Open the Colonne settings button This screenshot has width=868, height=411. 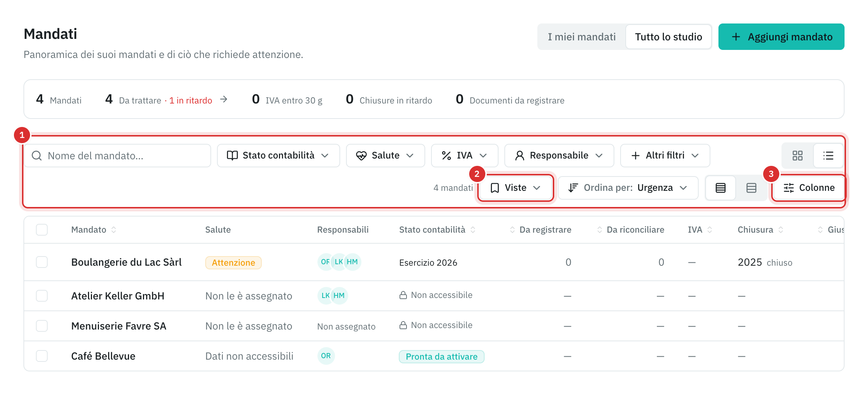pos(809,188)
